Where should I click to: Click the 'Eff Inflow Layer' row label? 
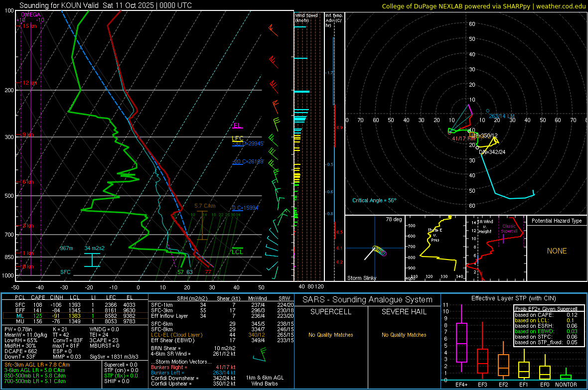click(169, 316)
